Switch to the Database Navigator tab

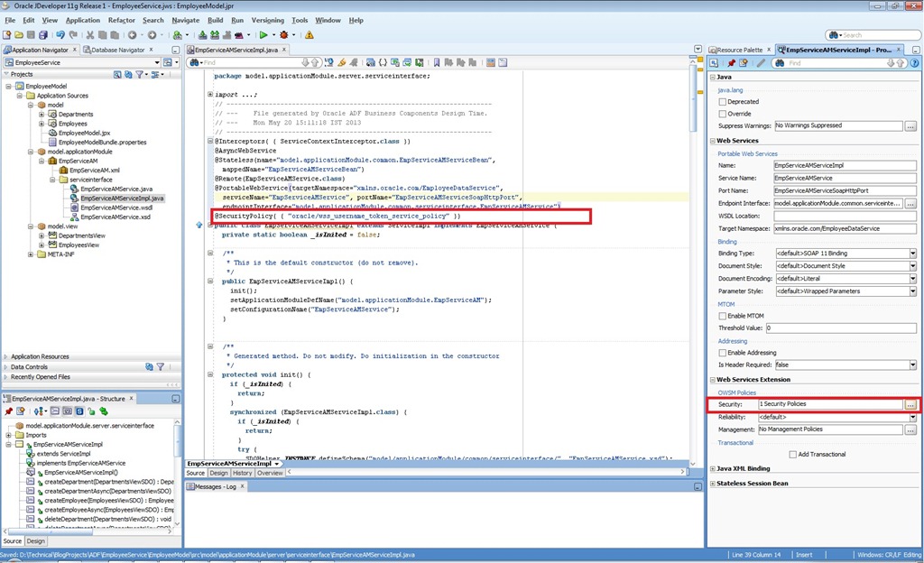117,50
